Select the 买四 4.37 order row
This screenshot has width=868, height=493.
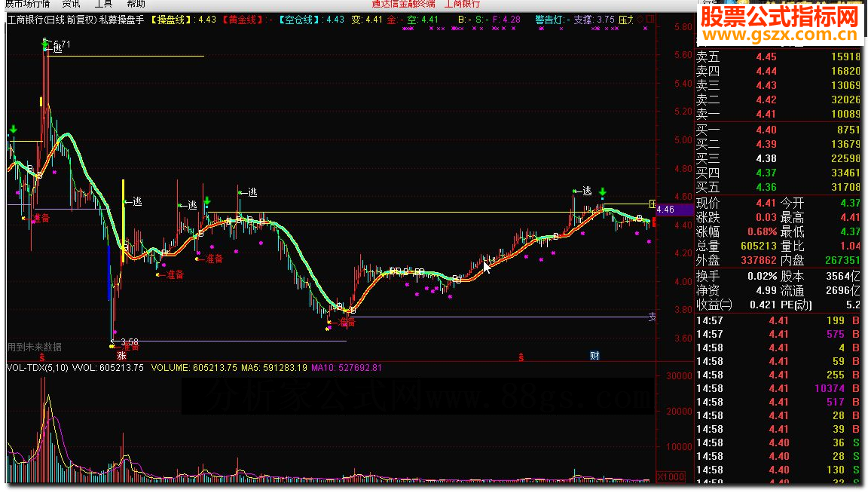pos(778,173)
